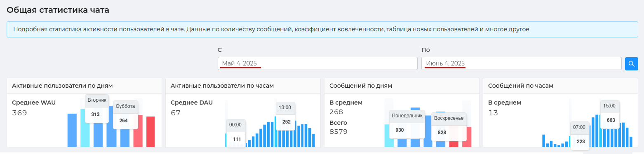This screenshot has height=154, width=644.
Task: Click the blue info banner about chat statistics
Action: pyautogui.click(x=322, y=30)
